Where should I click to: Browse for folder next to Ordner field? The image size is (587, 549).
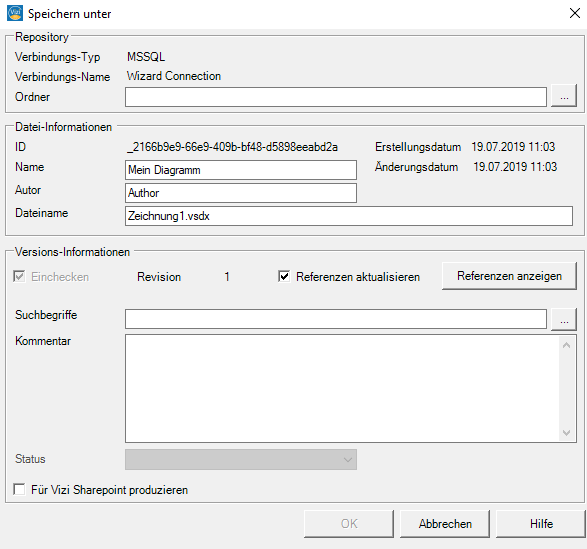point(564,97)
